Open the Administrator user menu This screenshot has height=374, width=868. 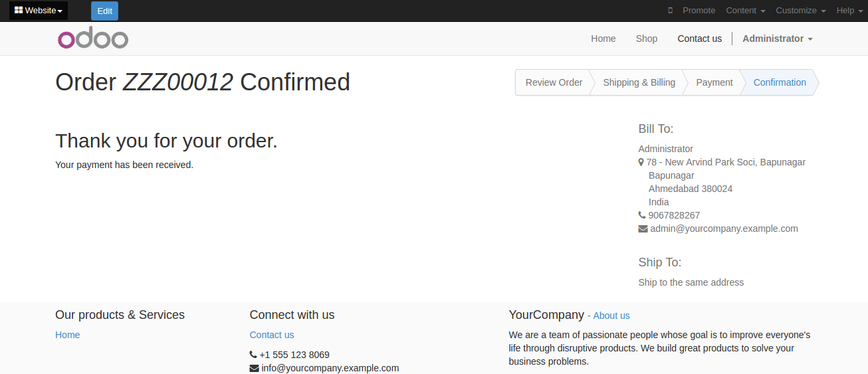(x=778, y=39)
